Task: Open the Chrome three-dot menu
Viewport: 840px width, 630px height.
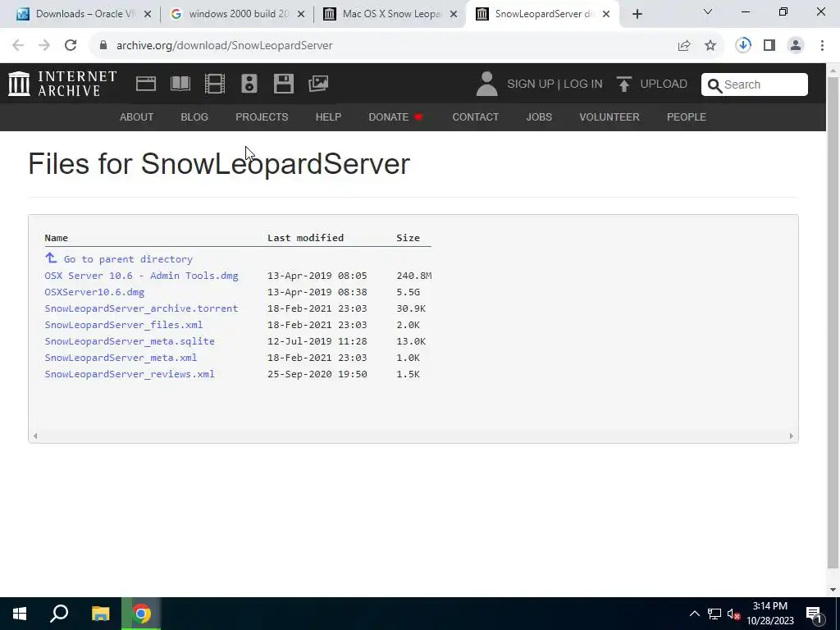Action: pos(822,46)
